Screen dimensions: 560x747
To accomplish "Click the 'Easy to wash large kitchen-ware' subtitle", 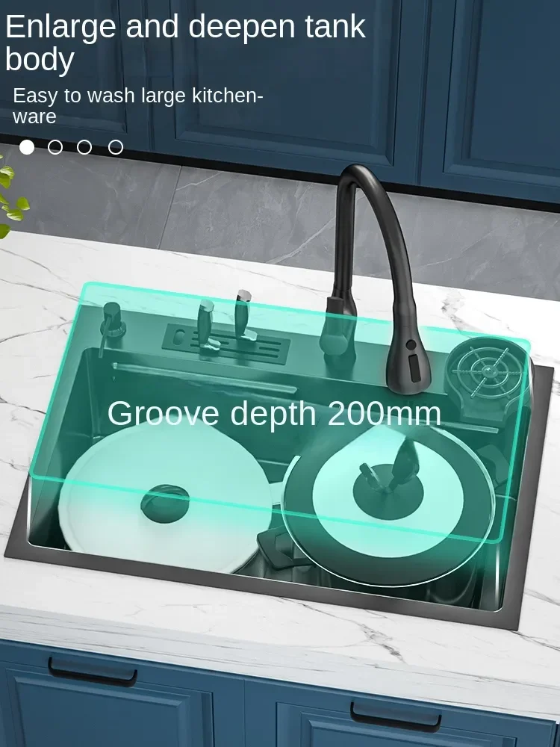I will 138,105.
